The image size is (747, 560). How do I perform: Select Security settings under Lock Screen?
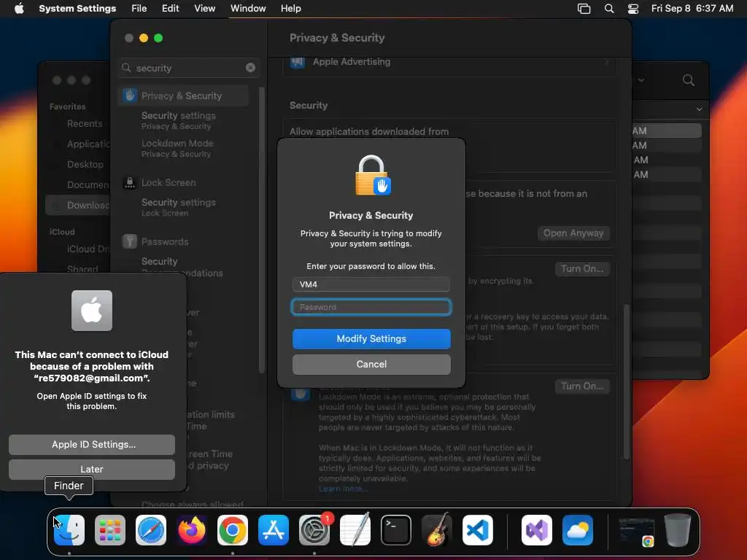click(179, 207)
